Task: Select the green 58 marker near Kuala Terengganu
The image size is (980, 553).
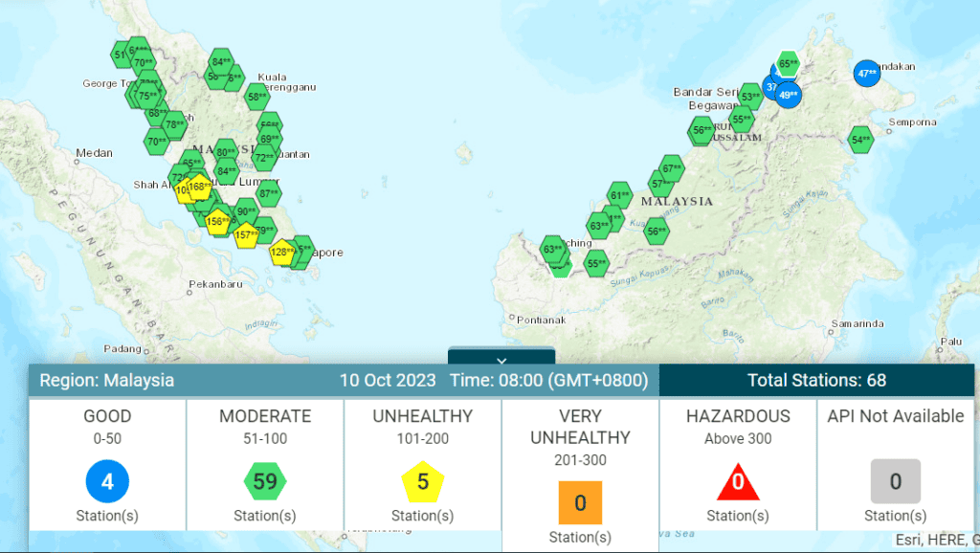Action: [x=257, y=96]
